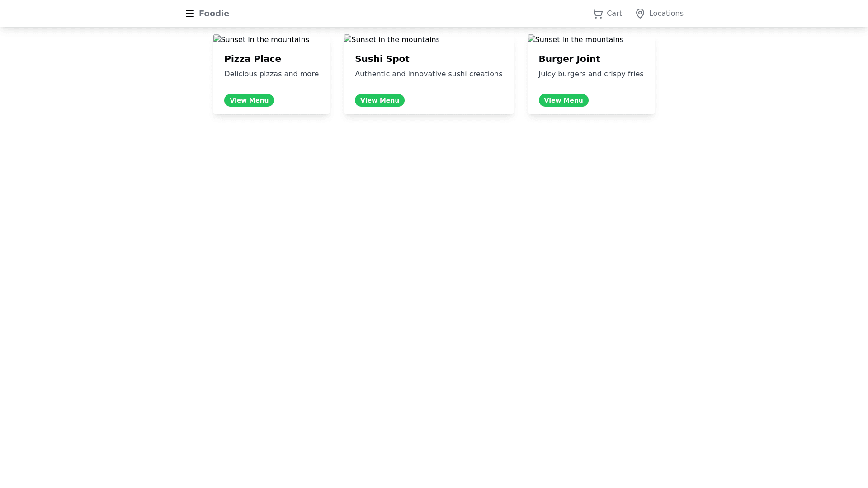This screenshot has height=488, width=868.
Task: Click the shopping cart icon
Action: 598,14
